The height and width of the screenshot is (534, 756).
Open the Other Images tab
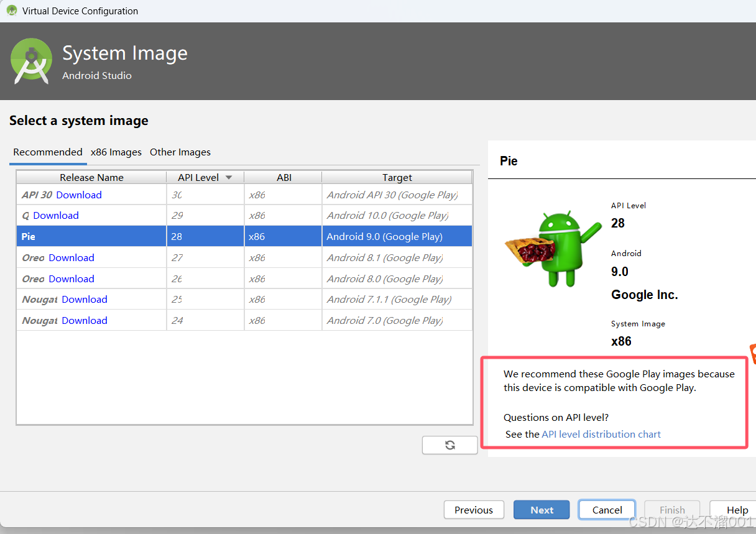tap(180, 152)
